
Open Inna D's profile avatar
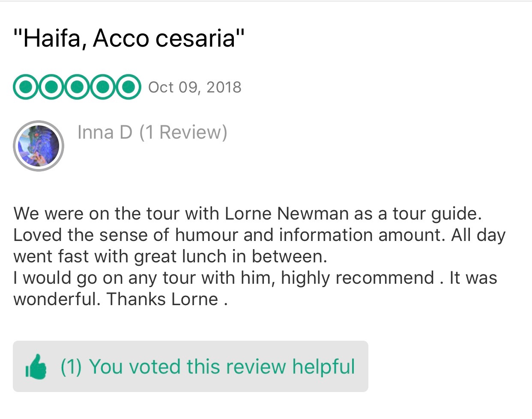coord(39,146)
